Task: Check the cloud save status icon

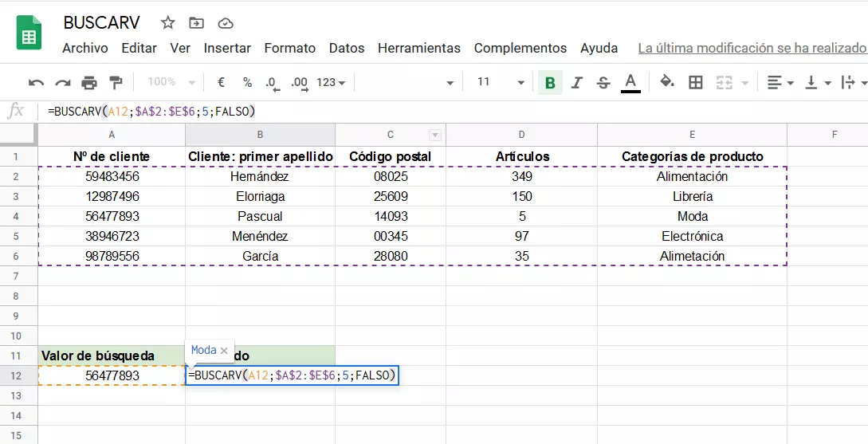Action: point(226,23)
